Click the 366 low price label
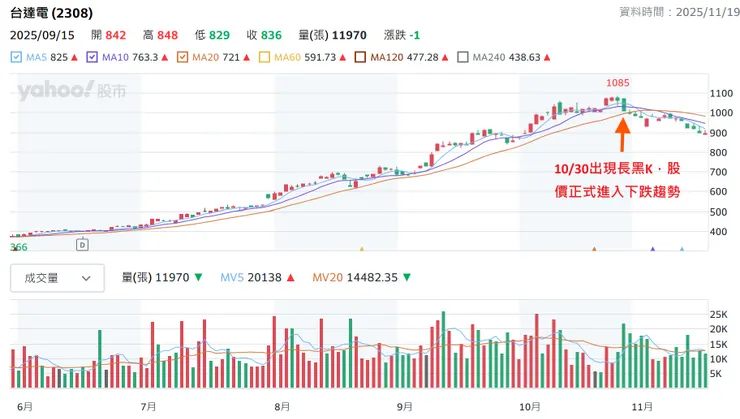The height and width of the screenshot is (419, 740). (x=19, y=247)
